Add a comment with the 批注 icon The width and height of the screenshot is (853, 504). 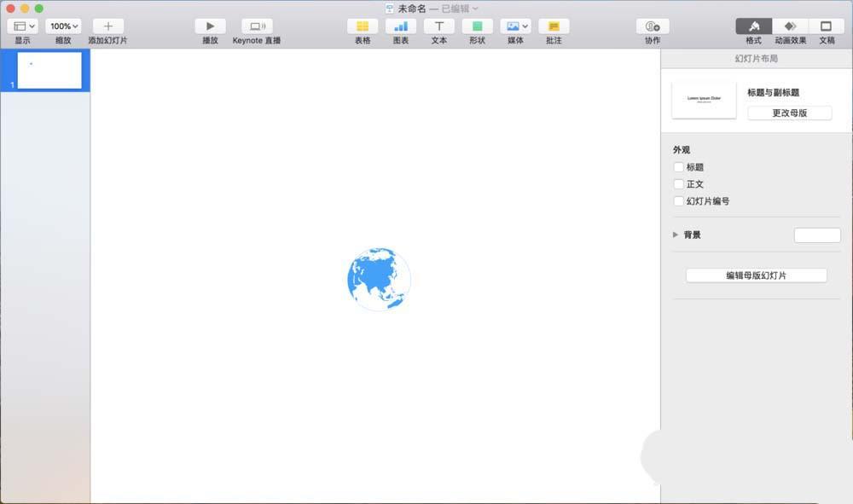tap(553, 26)
